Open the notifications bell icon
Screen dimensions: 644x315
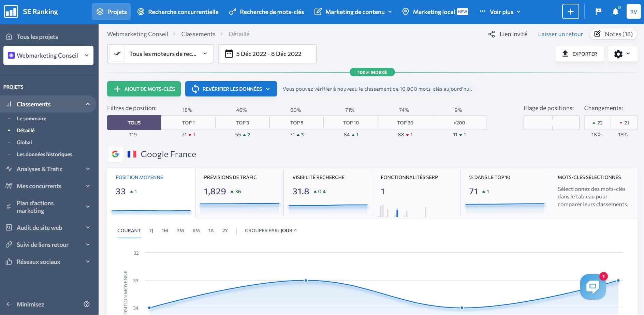tap(615, 12)
